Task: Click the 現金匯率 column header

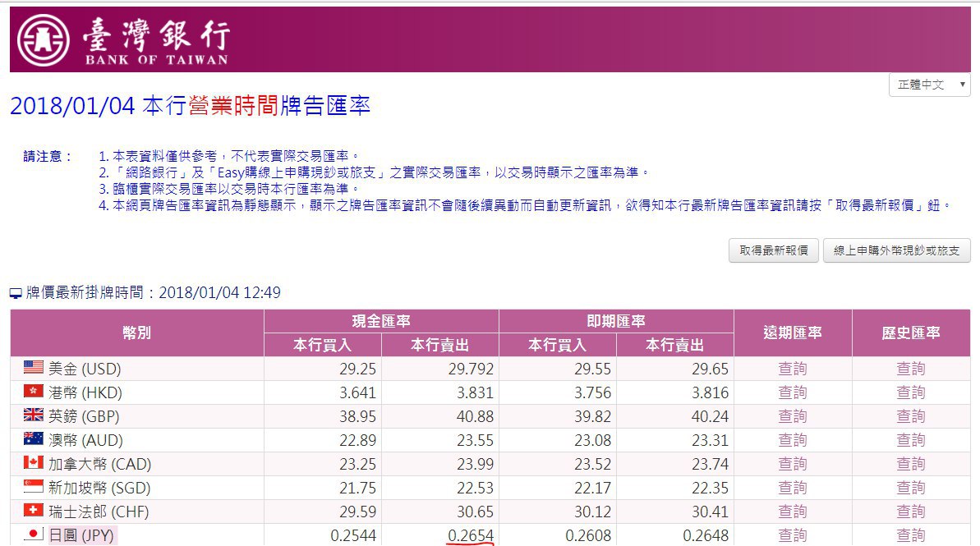Action: point(381,321)
